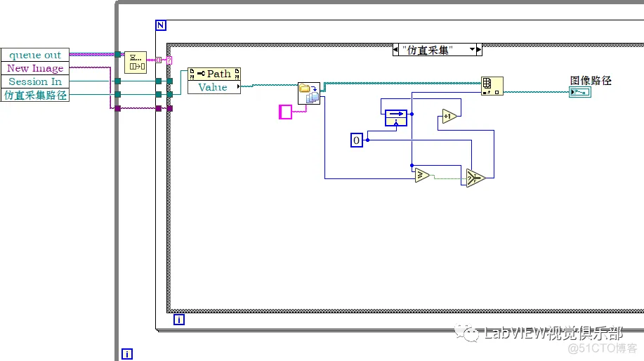Expand the case list dropdown arrow
This screenshot has height=361, width=644.
[x=473, y=50]
